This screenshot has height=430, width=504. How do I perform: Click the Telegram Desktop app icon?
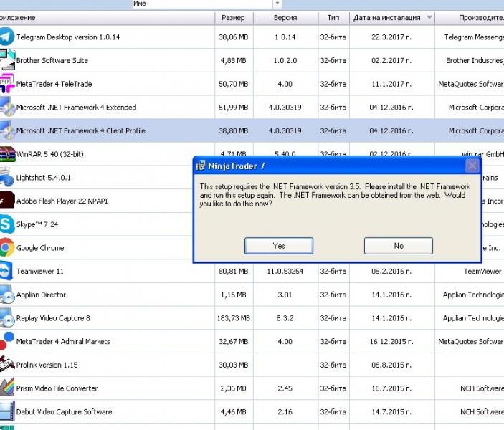pyautogui.click(x=7, y=37)
